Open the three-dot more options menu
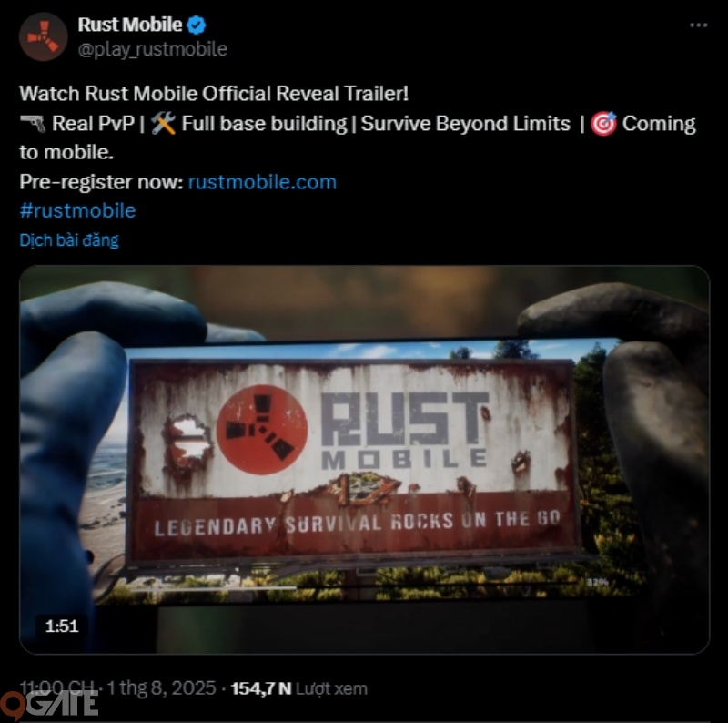Image resolution: width=728 pixels, height=723 pixels. point(698,25)
